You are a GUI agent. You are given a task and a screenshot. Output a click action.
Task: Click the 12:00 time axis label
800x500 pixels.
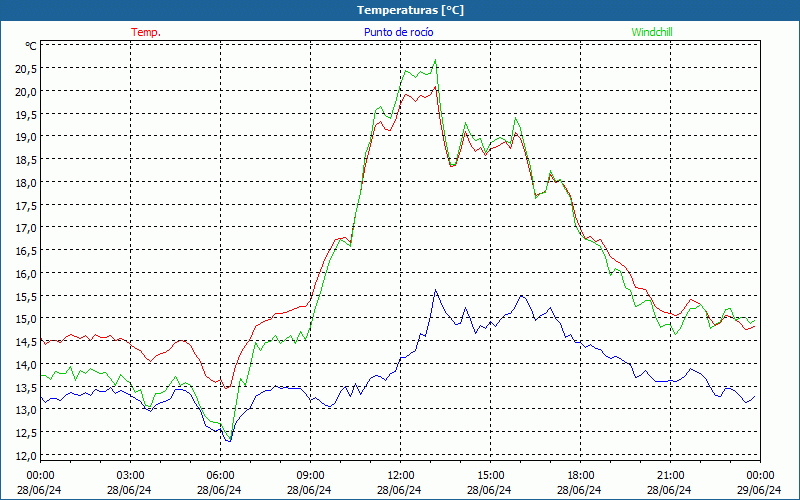coord(401,476)
